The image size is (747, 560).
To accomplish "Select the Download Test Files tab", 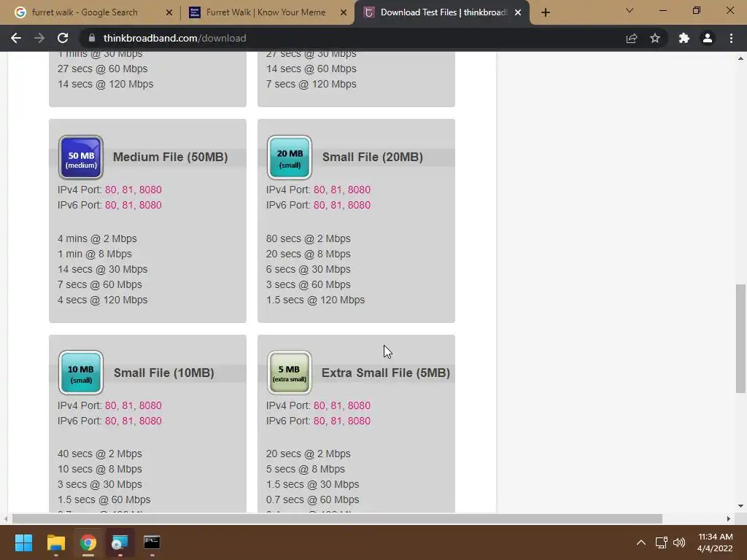I will [x=441, y=12].
